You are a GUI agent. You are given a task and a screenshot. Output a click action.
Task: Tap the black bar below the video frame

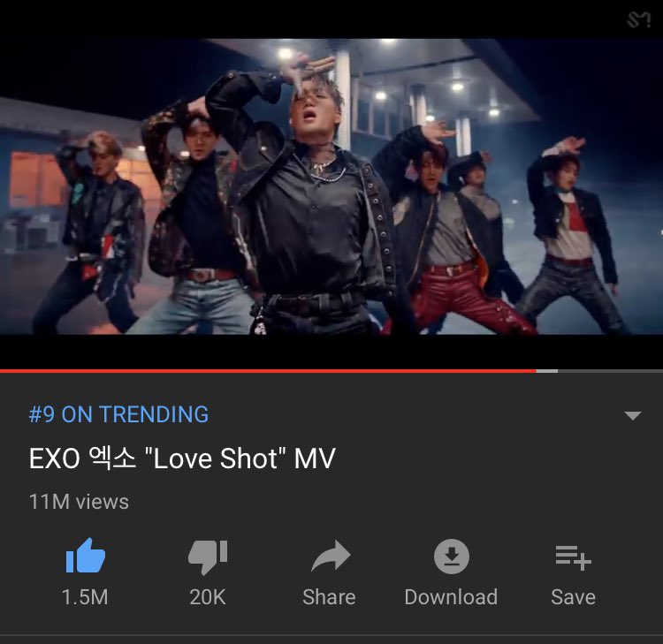pyautogui.click(x=331, y=352)
